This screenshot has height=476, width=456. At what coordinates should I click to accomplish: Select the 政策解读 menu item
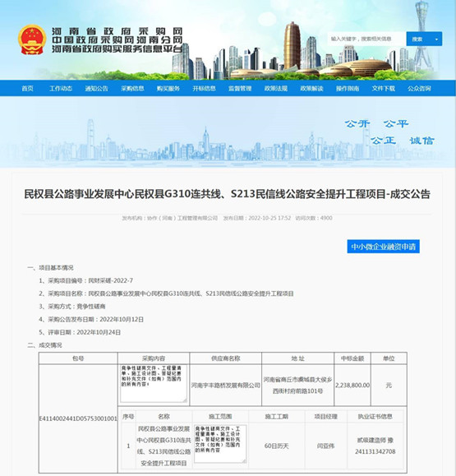click(x=311, y=88)
